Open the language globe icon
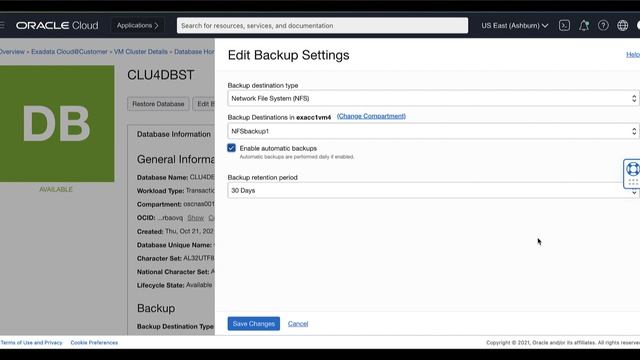Viewport: 640px width, 360px height. click(622, 25)
